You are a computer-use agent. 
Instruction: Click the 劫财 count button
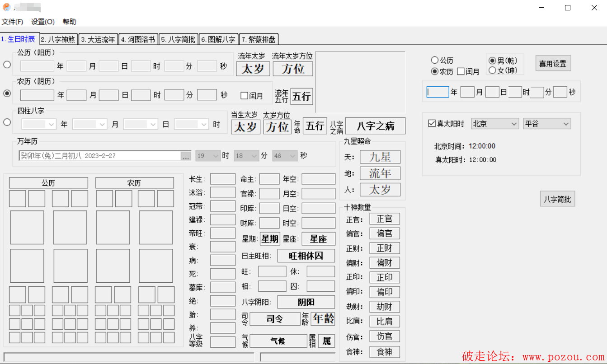[x=385, y=307]
